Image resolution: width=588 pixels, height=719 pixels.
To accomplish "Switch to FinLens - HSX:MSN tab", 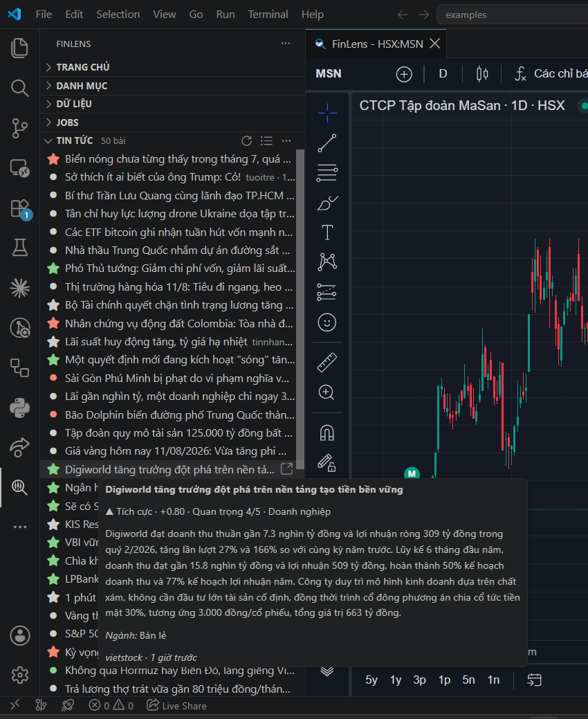I will click(377, 44).
